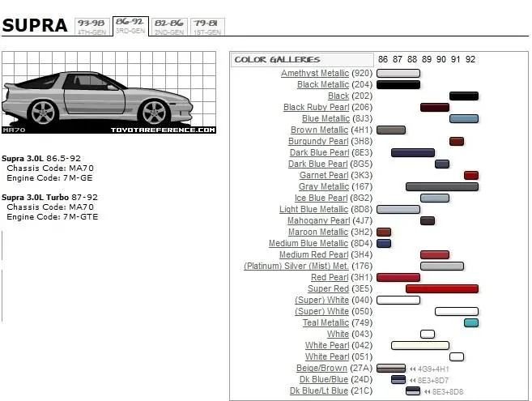Click the White Pearl (042) cream swatch
This screenshot has width=532, height=401.
[420, 346]
